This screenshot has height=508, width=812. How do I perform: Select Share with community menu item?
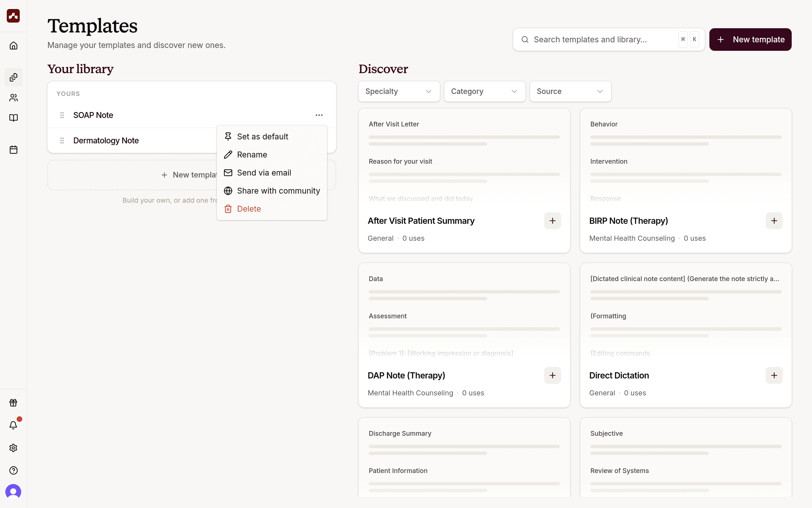point(272,191)
